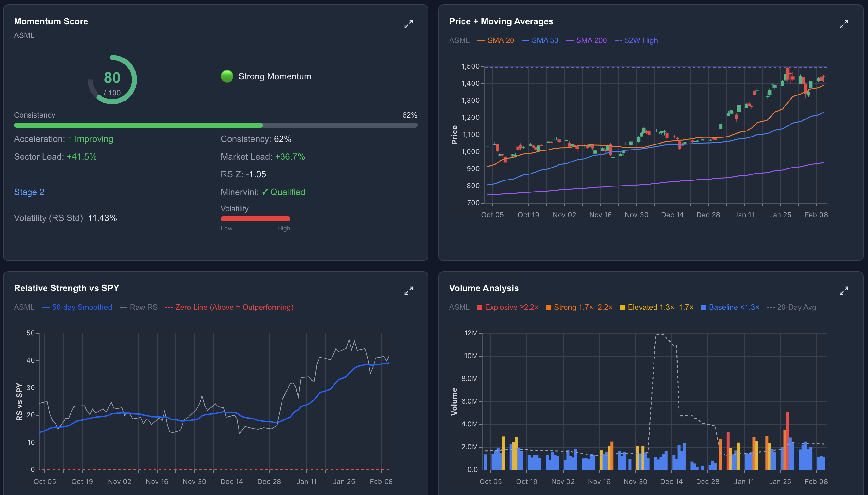Toggle the 20-Day Avg volume overlay
The height and width of the screenshot is (495, 868).
792,307
